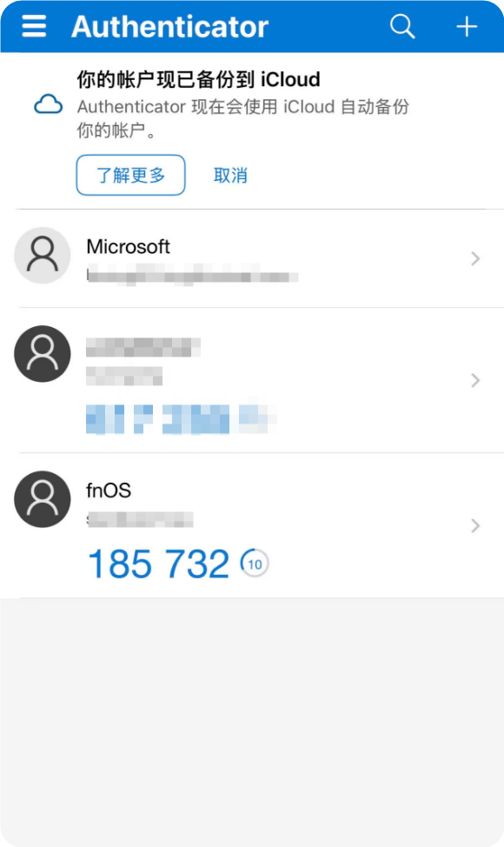
Task: Tap the iCloud backup cloud icon
Action: [49, 104]
